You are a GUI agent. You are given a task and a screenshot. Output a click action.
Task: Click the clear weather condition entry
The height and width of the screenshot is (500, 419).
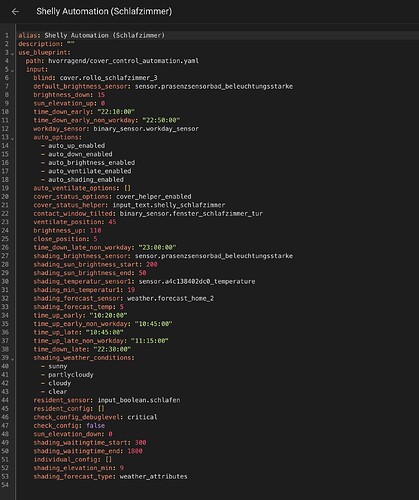(58, 392)
